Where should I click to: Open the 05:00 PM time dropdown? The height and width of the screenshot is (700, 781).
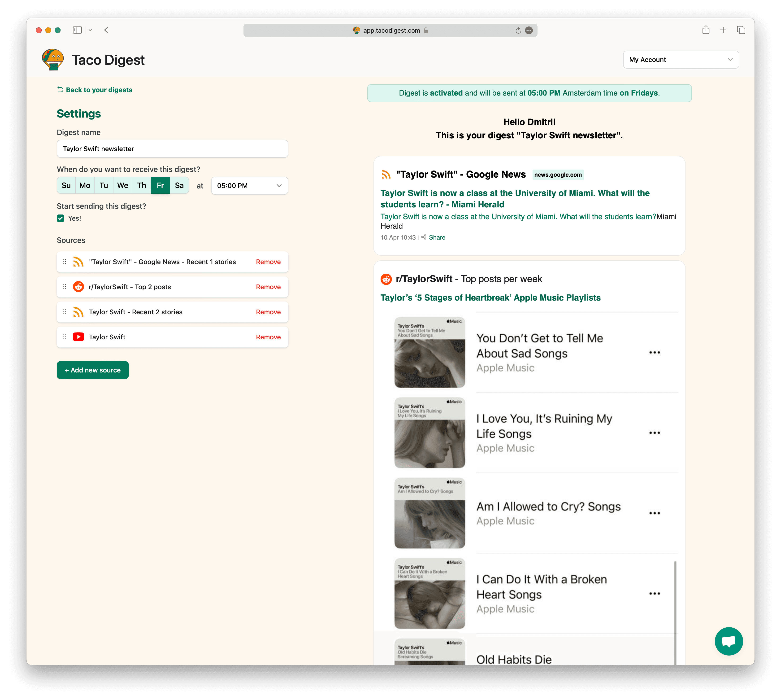pos(249,186)
